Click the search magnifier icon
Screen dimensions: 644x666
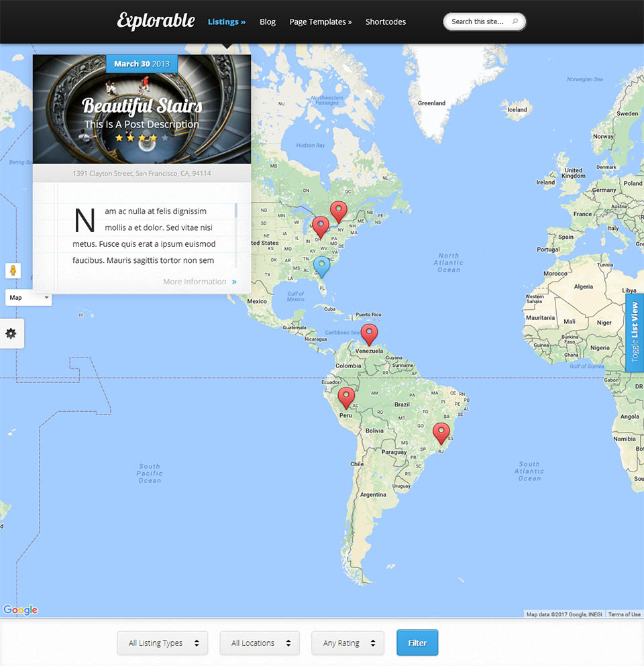[x=515, y=21]
